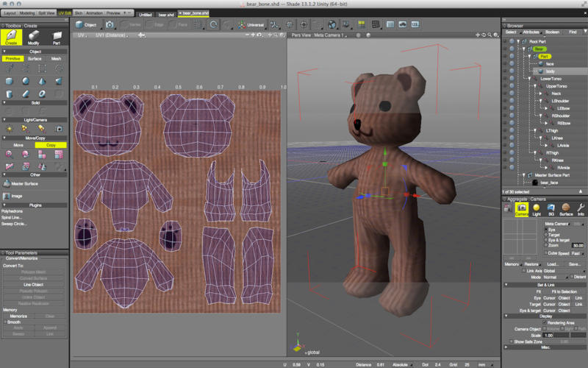
Task: Toggle the Show Safe Zone checkbox
Action: [511, 342]
